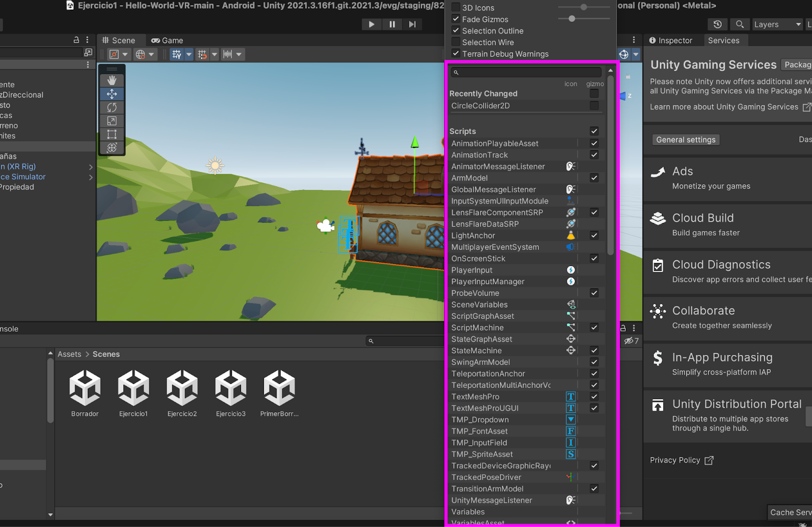This screenshot has height=527, width=812.
Task: Click the LensFlareComponentSRP icon
Action: [571, 212]
